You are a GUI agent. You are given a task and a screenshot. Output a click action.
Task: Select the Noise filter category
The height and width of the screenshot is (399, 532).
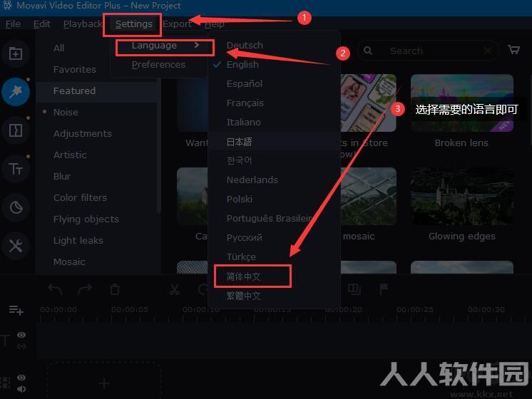pos(66,112)
